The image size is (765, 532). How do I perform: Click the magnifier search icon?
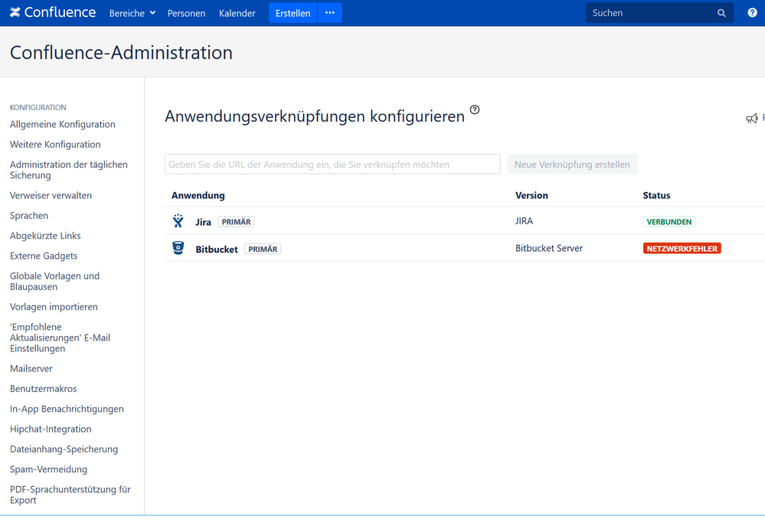point(721,13)
